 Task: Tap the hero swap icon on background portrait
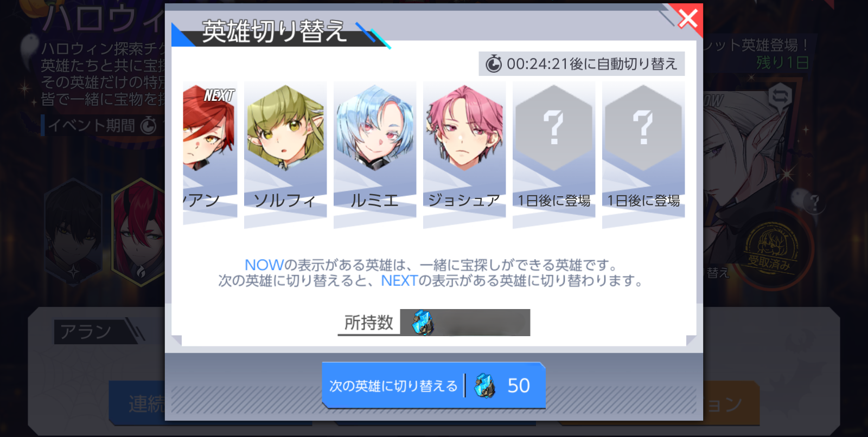780,98
